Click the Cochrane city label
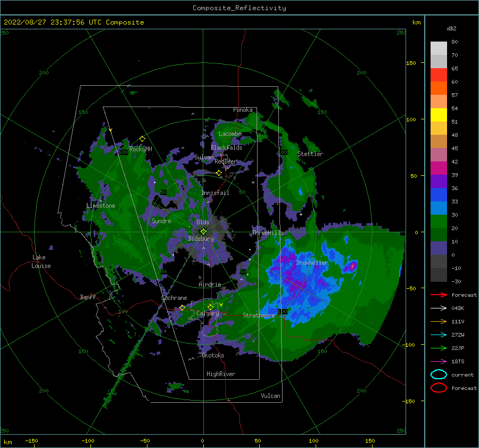Image resolution: width=479 pixels, height=448 pixels. [174, 298]
